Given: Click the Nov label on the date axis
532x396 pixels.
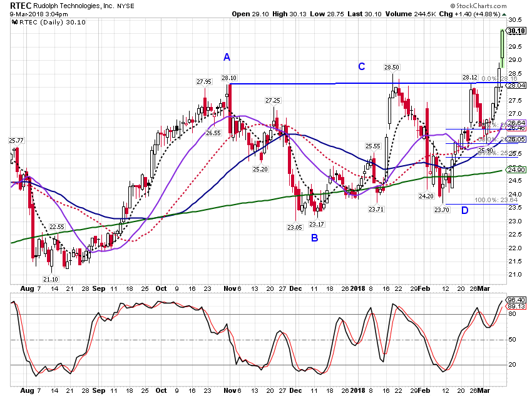Looking at the screenshot, I should pyautogui.click(x=230, y=288).
